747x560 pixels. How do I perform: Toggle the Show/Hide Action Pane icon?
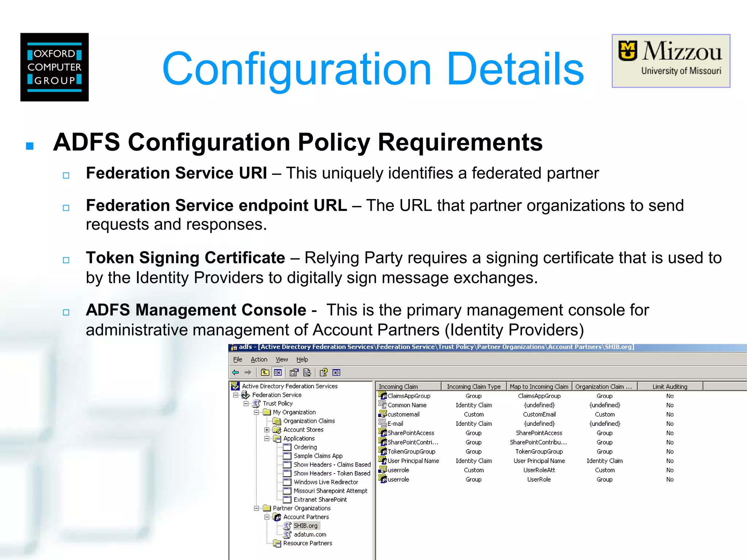tap(336, 372)
